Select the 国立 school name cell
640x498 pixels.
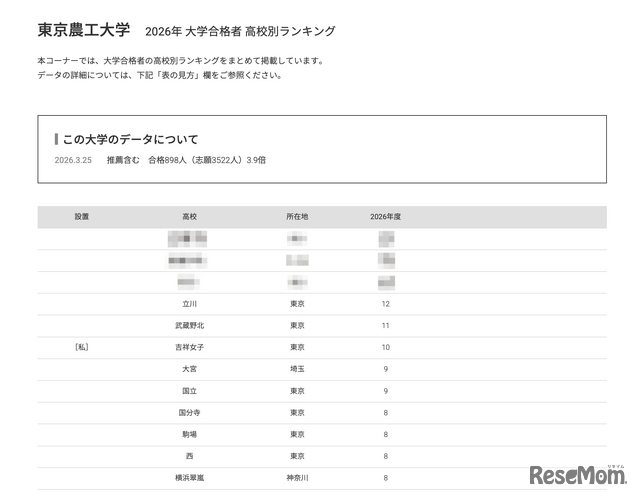click(x=189, y=391)
